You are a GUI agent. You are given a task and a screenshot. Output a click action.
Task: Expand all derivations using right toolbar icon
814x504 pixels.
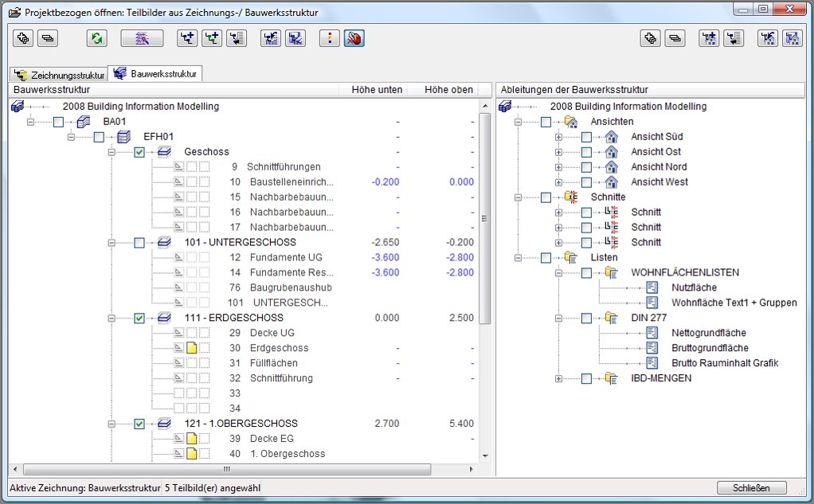click(x=651, y=37)
